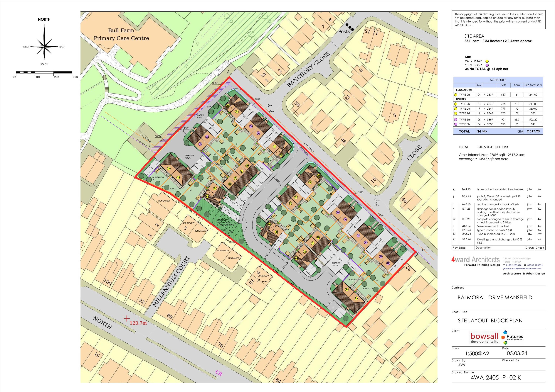The image size is (555, 392).
Task: Click the jeremy.ward email address
Action: (522, 268)
